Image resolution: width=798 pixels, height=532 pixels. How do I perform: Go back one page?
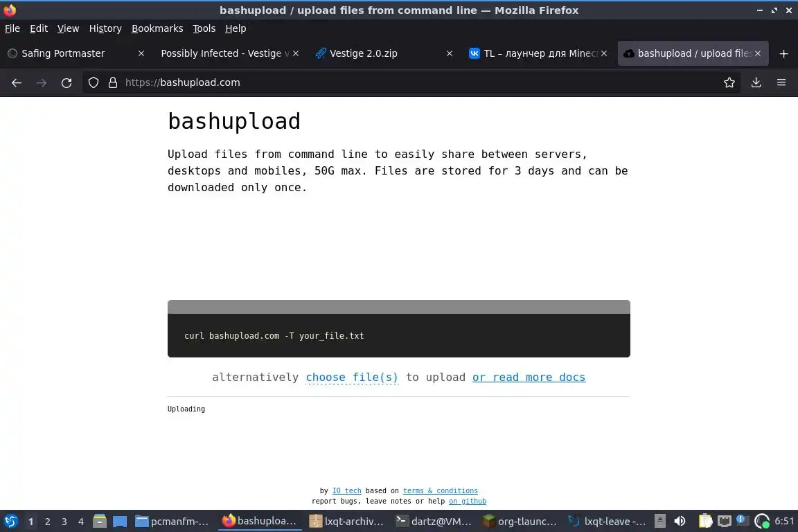[17, 82]
